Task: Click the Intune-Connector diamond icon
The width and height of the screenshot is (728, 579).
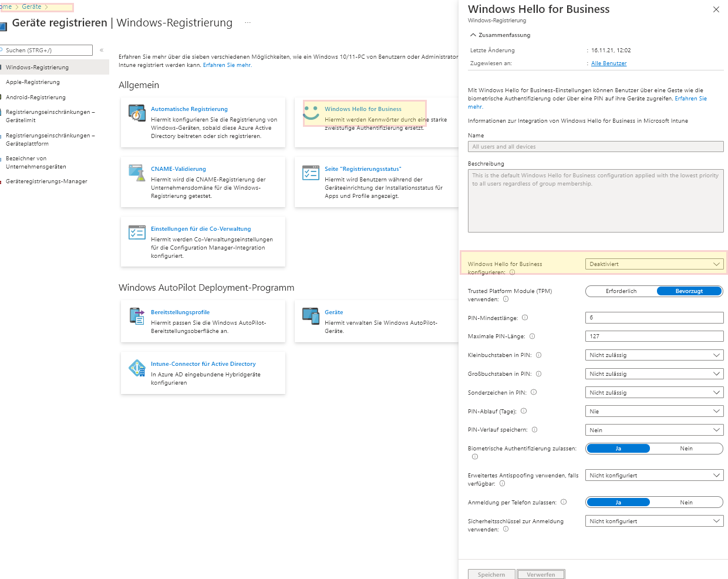Action: click(137, 368)
